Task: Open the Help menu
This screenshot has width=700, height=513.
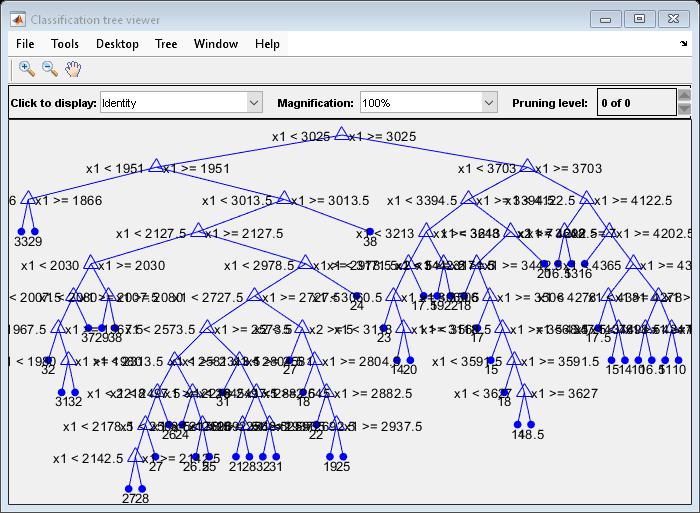Action: click(267, 44)
